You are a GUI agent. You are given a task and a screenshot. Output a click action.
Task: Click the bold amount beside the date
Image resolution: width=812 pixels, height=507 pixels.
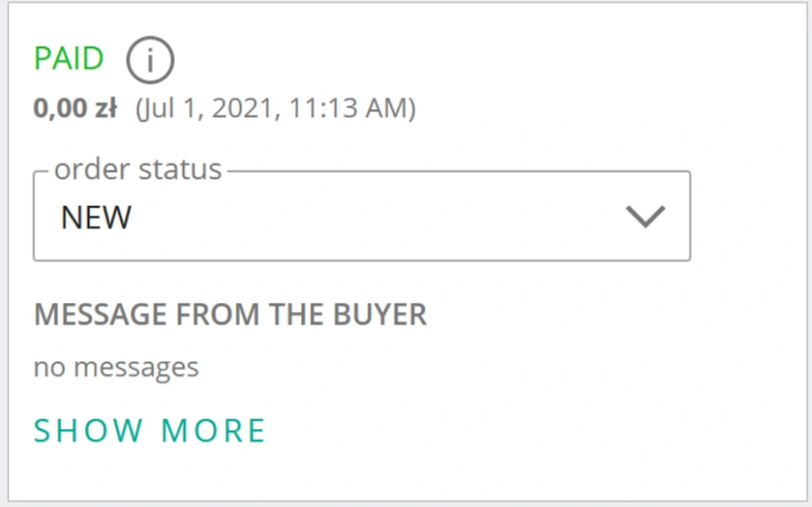pyautogui.click(x=75, y=109)
